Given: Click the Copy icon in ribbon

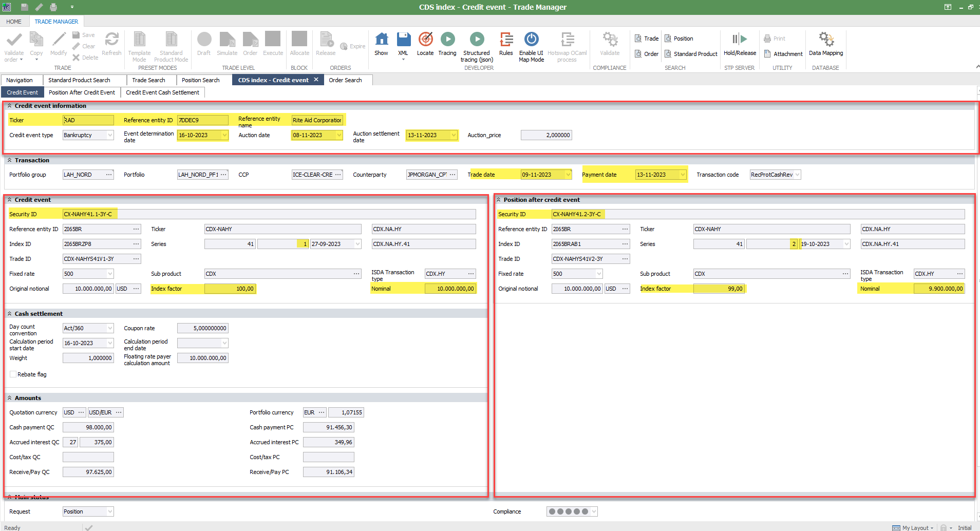Looking at the screenshot, I should pyautogui.click(x=36, y=40).
